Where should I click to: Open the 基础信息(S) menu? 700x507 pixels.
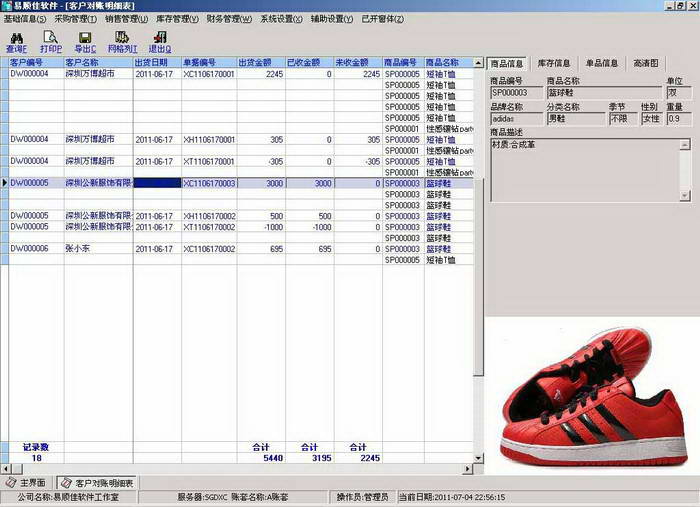pos(25,19)
